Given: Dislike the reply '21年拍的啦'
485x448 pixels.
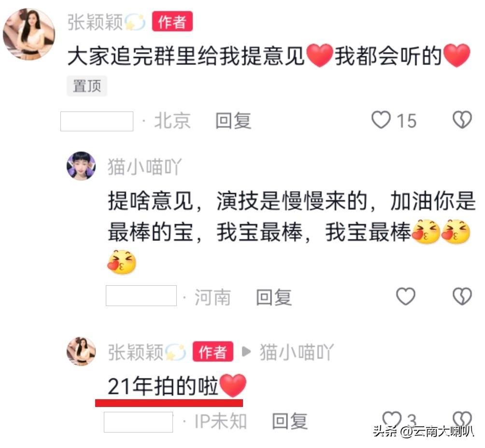Looking at the screenshot, I should [x=462, y=420].
